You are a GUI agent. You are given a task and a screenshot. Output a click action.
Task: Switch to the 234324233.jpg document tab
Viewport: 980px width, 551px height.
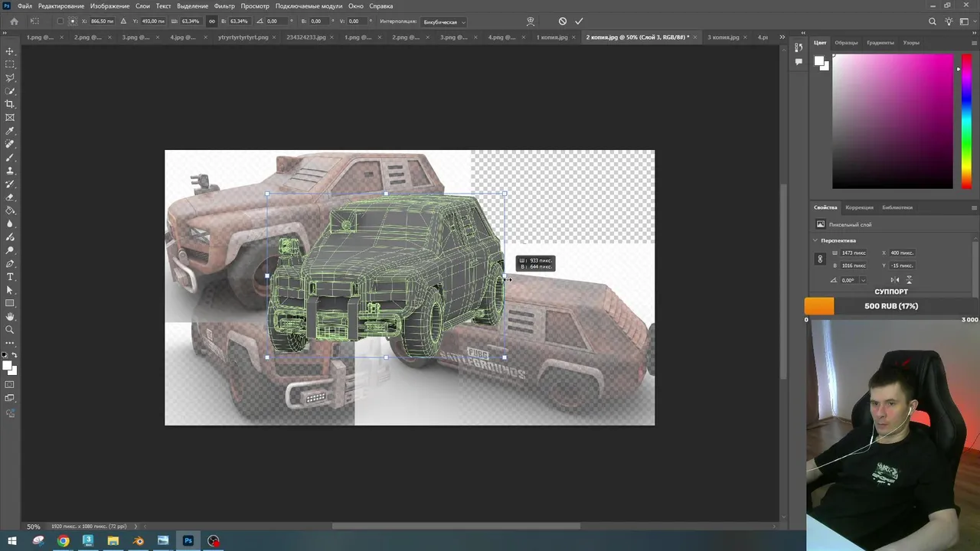(x=305, y=37)
